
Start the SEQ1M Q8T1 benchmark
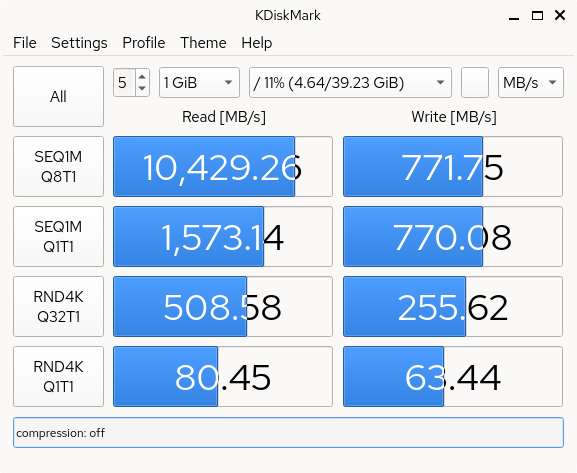click(59, 166)
